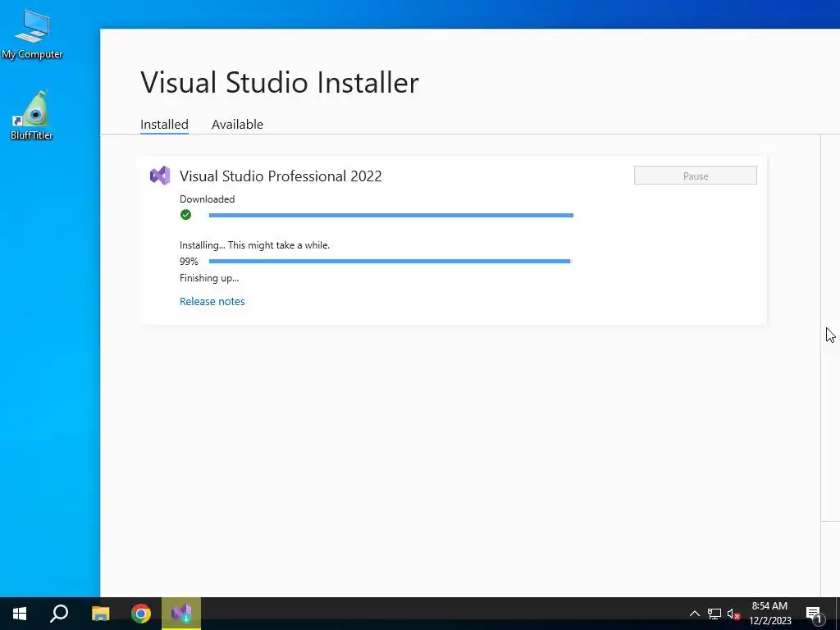
Task: Select the BluffTitler desktop shortcut
Action: click(32, 115)
